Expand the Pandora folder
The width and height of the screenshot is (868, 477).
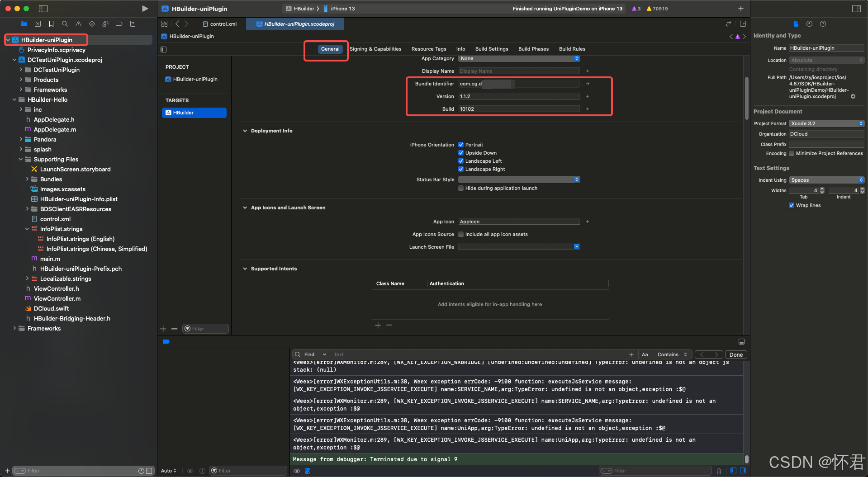(21, 139)
